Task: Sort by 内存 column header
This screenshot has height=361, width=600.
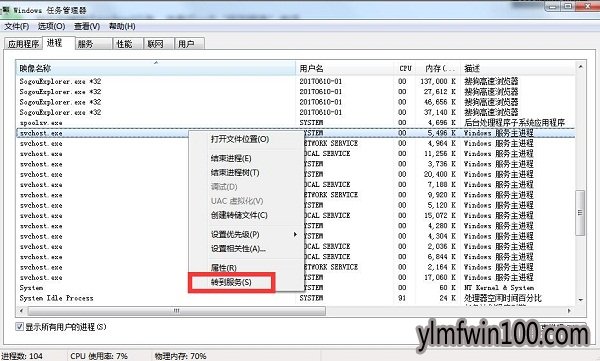Action: pyautogui.click(x=438, y=68)
